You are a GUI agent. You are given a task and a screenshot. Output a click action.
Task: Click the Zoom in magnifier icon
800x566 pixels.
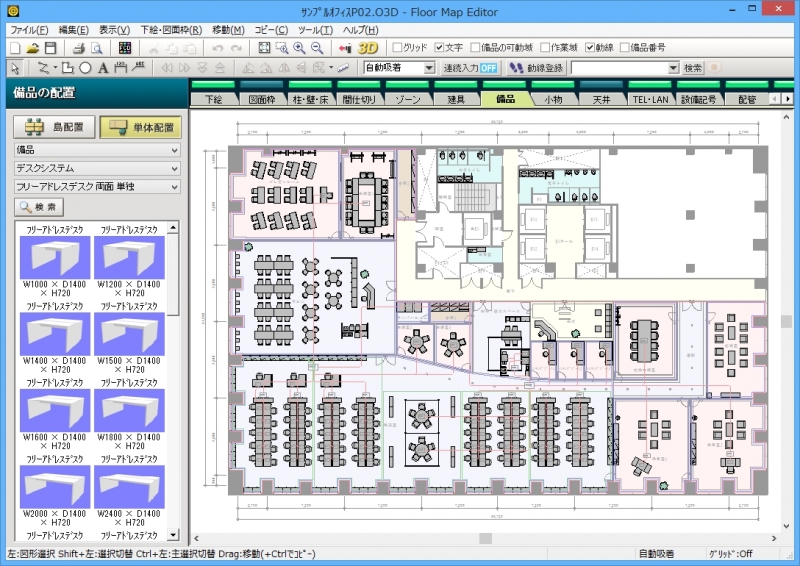pyautogui.click(x=299, y=48)
